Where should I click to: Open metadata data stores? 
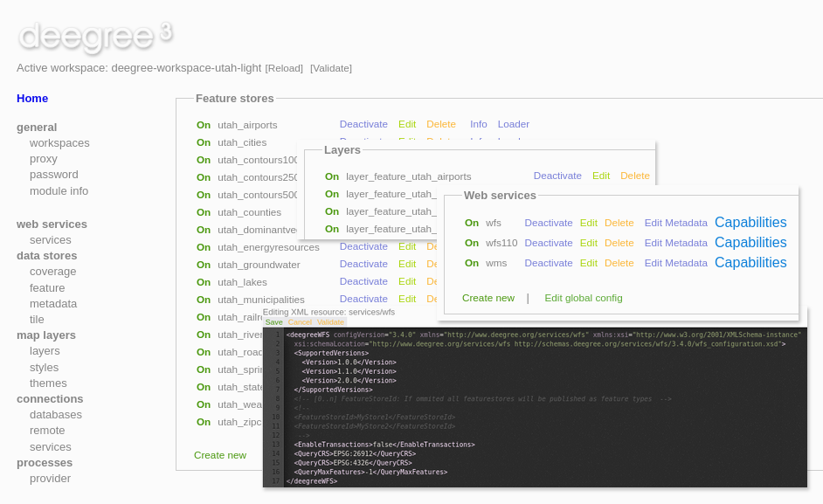[x=53, y=303]
